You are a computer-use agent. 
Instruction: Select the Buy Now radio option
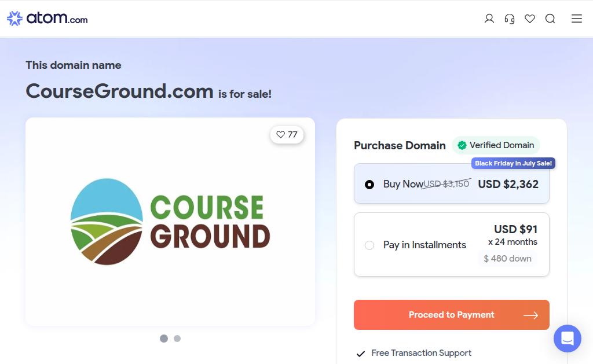click(369, 185)
